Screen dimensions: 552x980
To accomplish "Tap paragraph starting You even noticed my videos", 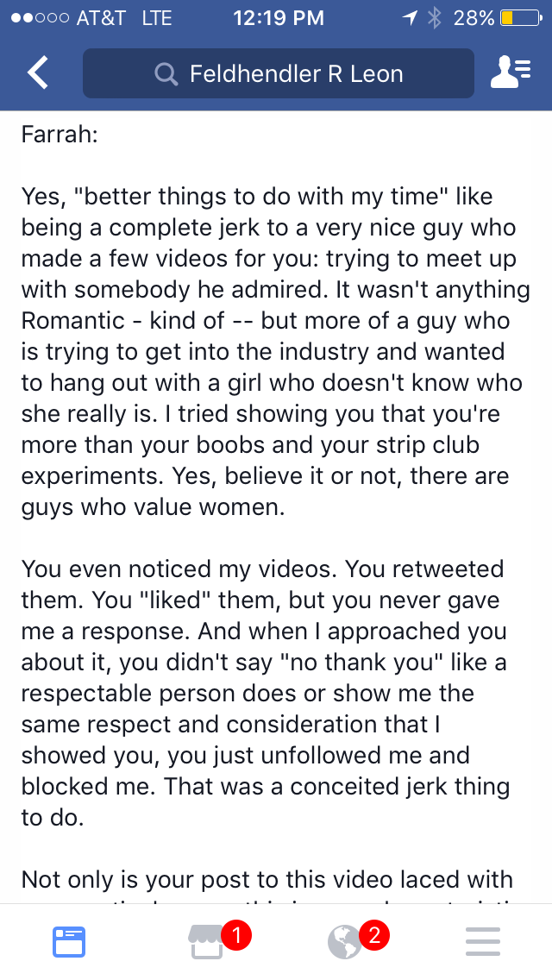I will [266, 693].
